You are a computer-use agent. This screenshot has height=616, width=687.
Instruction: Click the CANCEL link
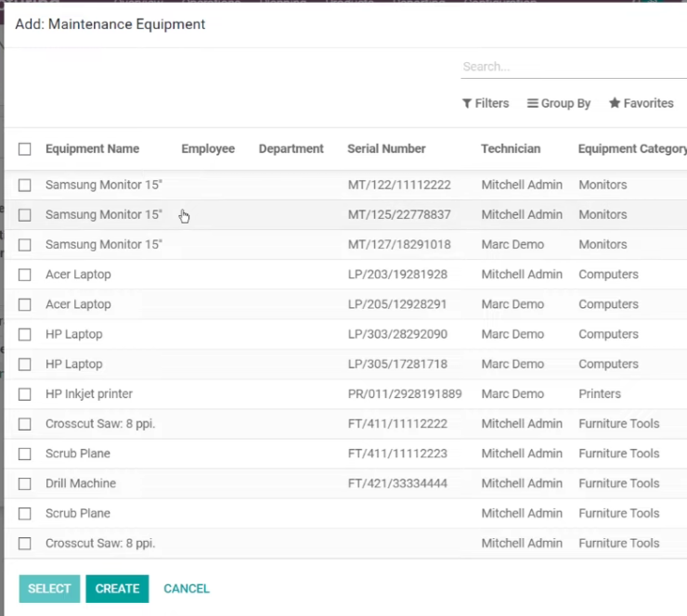click(187, 588)
